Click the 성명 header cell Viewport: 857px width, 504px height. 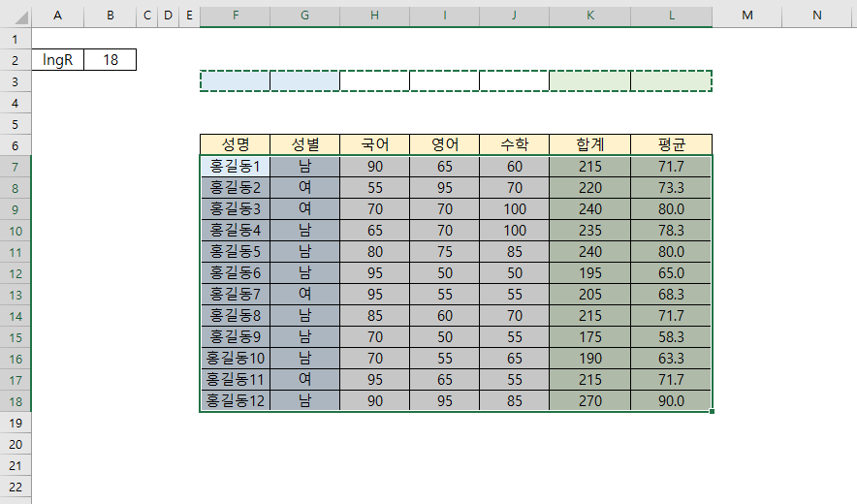pos(235,144)
